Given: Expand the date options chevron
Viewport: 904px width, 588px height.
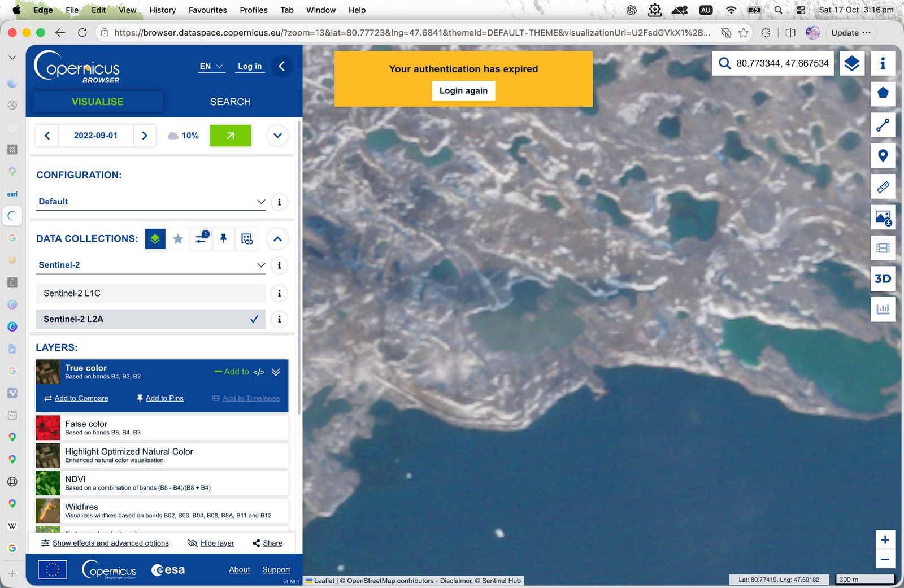Looking at the screenshot, I should tap(277, 136).
